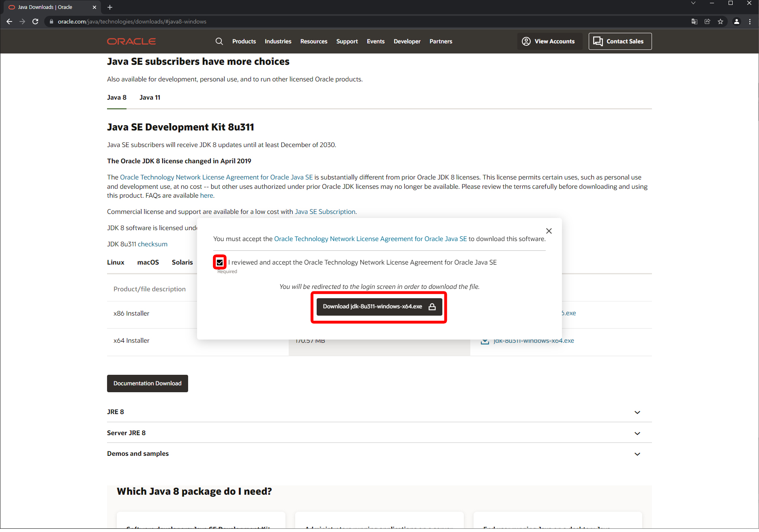Click the jdk-8u311-windows-x64.exe file link
The image size is (759, 532).
click(x=534, y=341)
